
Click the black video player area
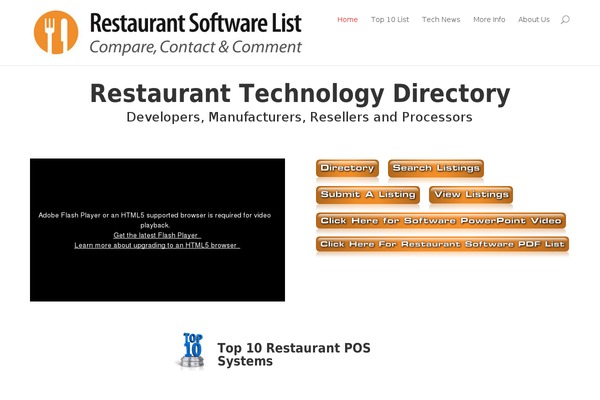tap(157, 230)
